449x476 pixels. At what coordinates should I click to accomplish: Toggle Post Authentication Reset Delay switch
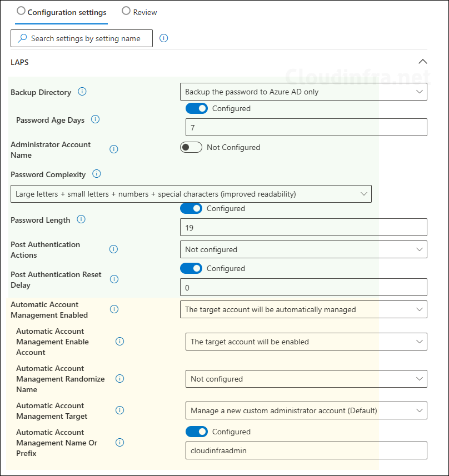point(191,268)
